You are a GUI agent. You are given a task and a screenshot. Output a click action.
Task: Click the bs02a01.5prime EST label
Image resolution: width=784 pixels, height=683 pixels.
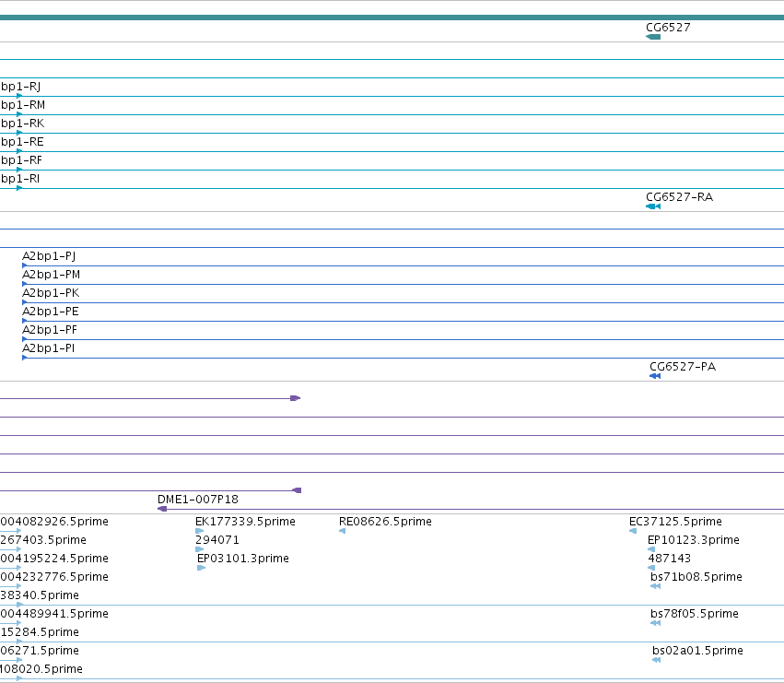697,651
